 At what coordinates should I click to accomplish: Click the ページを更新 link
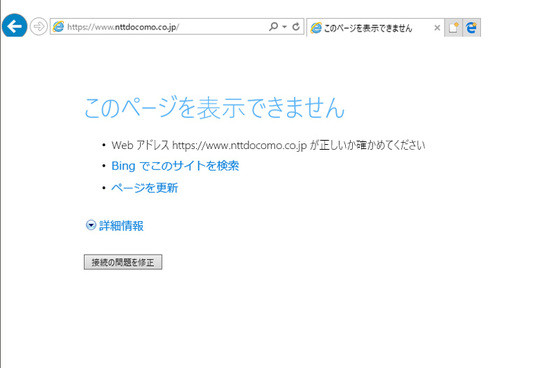[x=144, y=188]
